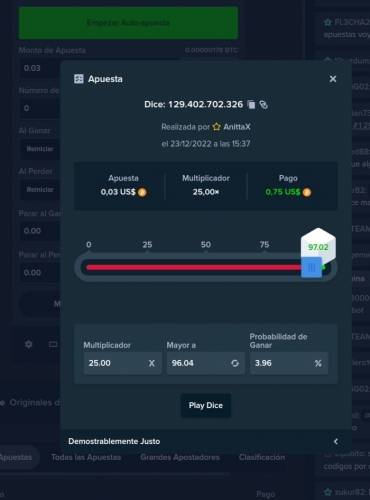Switch to Todas las Apuestas tab
This screenshot has height=500, width=370.
click(x=86, y=457)
